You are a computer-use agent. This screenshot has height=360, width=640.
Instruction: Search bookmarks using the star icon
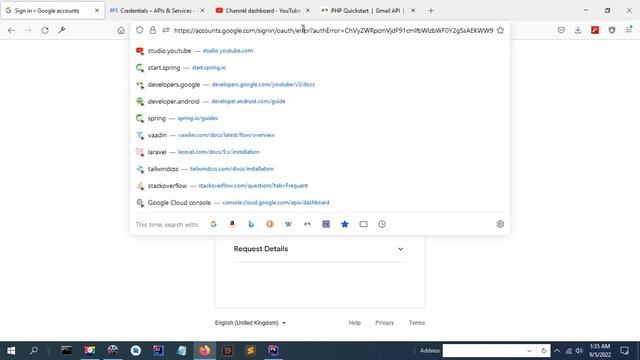point(344,224)
